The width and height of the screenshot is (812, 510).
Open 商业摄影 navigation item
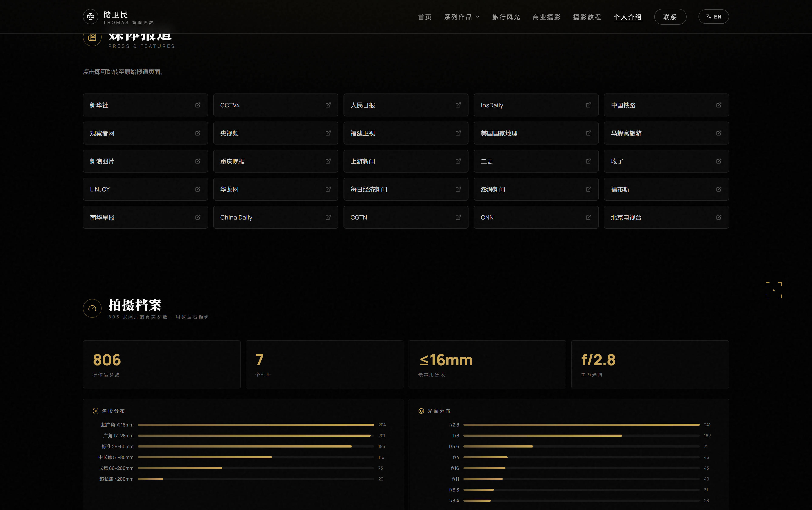pyautogui.click(x=546, y=17)
